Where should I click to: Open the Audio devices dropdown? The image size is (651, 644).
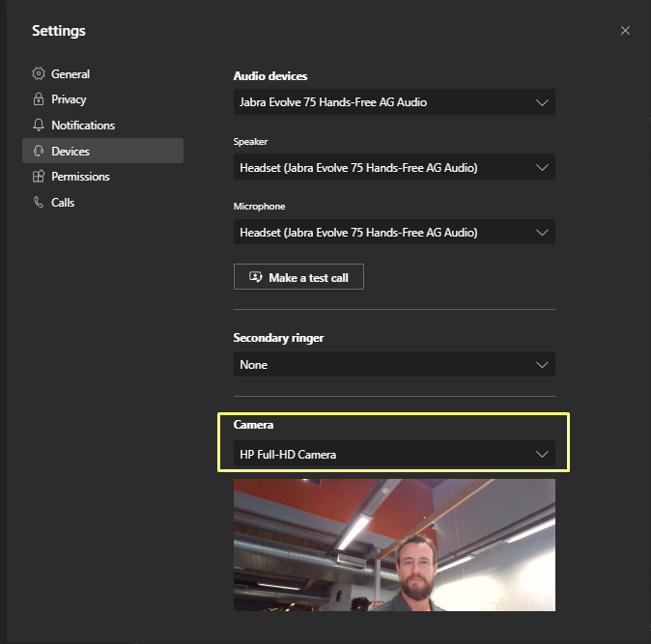click(x=394, y=102)
